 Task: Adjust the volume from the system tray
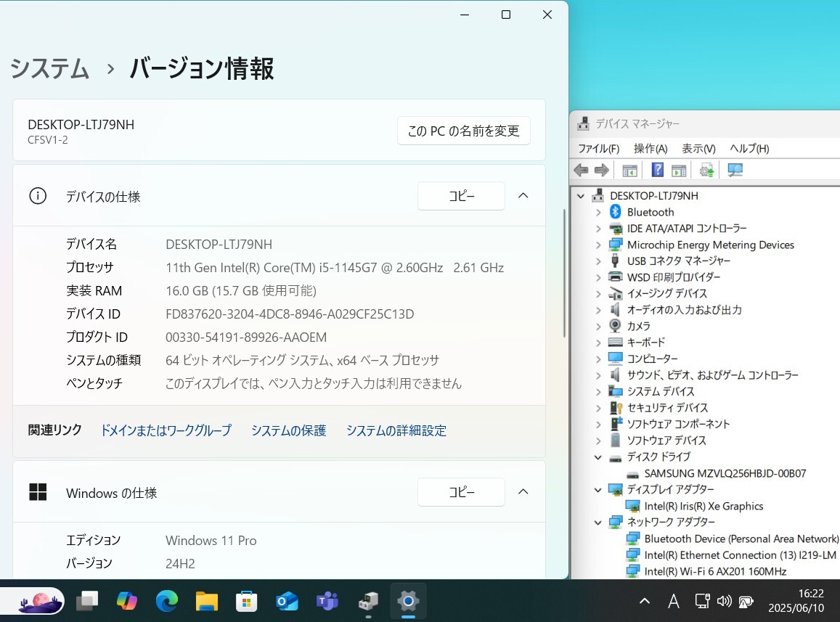(724, 601)
